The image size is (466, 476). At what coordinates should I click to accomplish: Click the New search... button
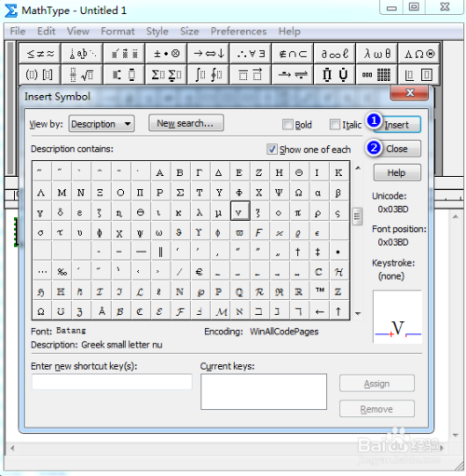(x=185, y=123)
